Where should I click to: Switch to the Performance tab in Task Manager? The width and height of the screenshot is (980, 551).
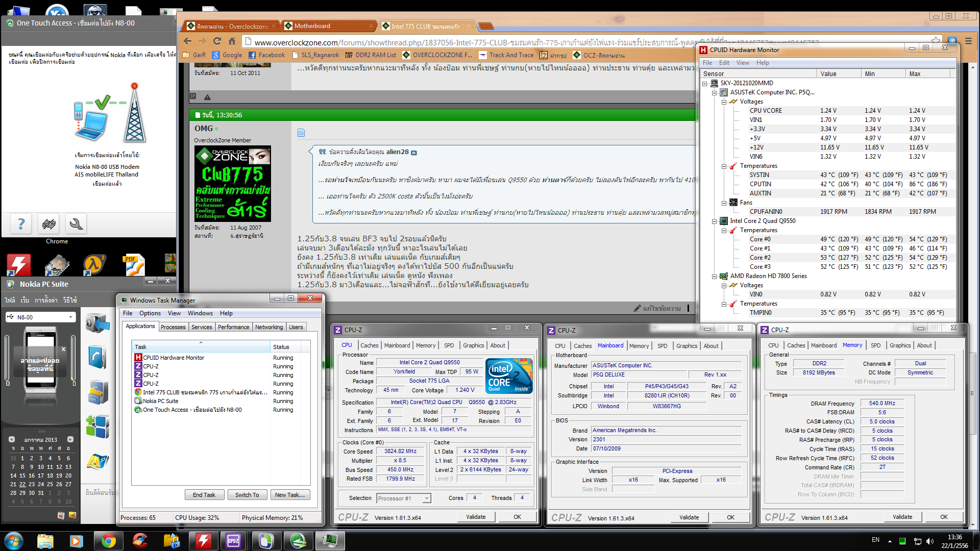click(x=233, y=327)
